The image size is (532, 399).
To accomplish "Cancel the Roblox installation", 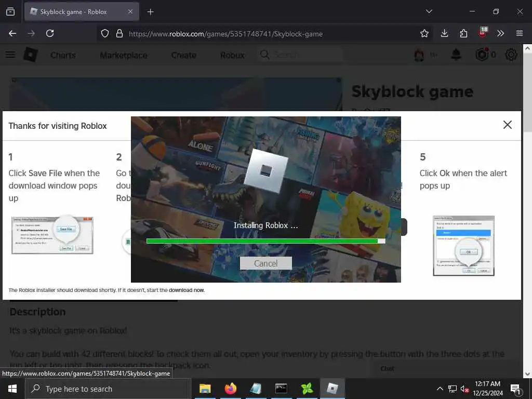I will (265, 263).
